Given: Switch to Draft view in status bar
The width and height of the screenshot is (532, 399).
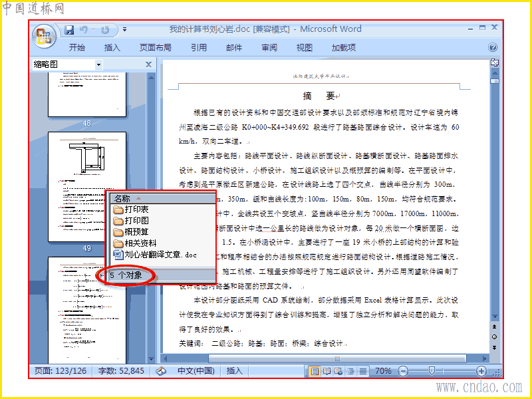Looking at the screenshot, I should [x=362, y=371].
